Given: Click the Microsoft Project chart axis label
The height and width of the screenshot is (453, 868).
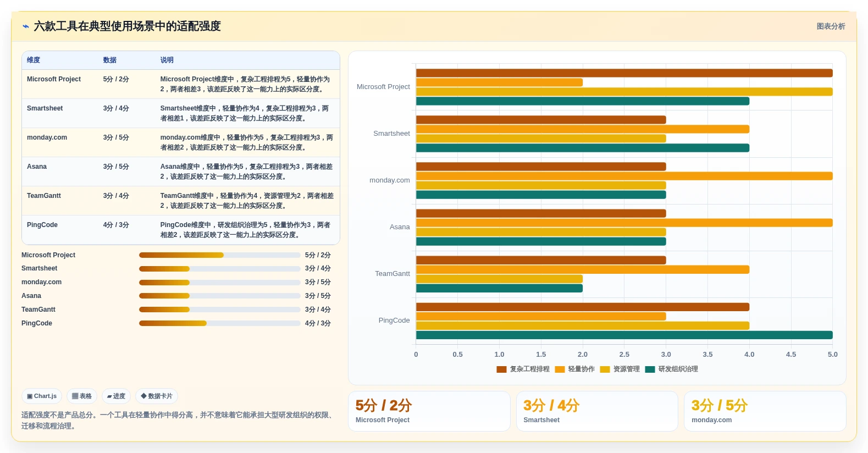Looking at the screenshot, I should [383, 87].
